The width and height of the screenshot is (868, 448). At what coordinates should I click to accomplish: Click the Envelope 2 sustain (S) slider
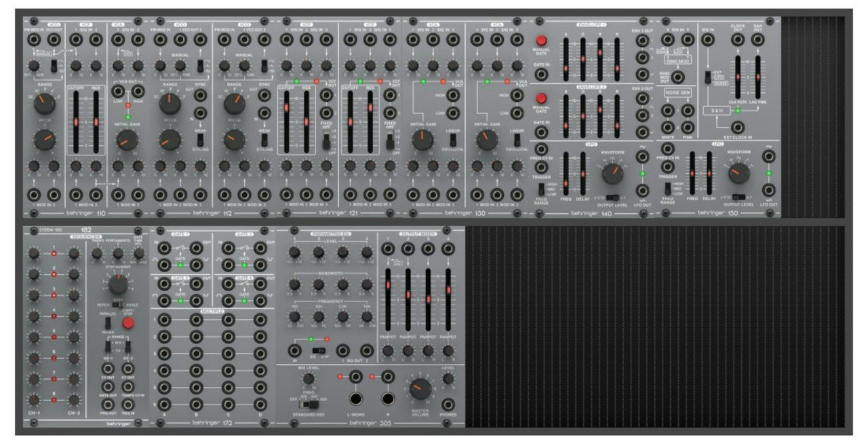point(599,116)
